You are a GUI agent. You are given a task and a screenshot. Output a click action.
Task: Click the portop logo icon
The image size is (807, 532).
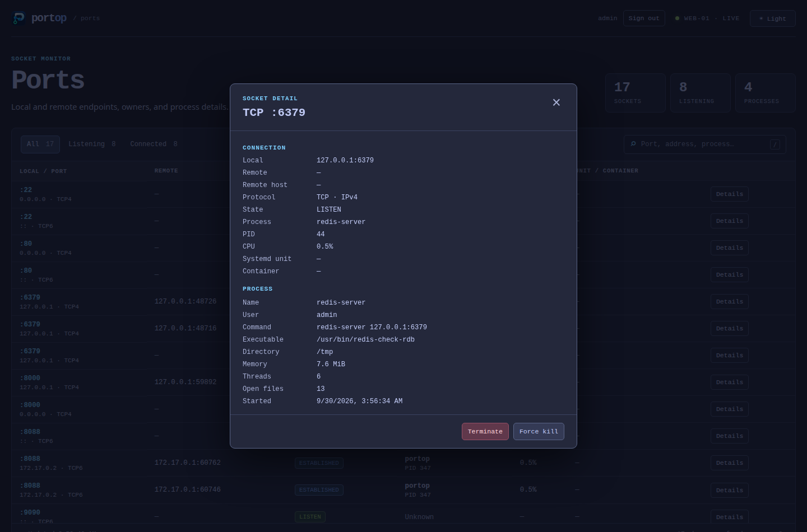pos(18,18)
